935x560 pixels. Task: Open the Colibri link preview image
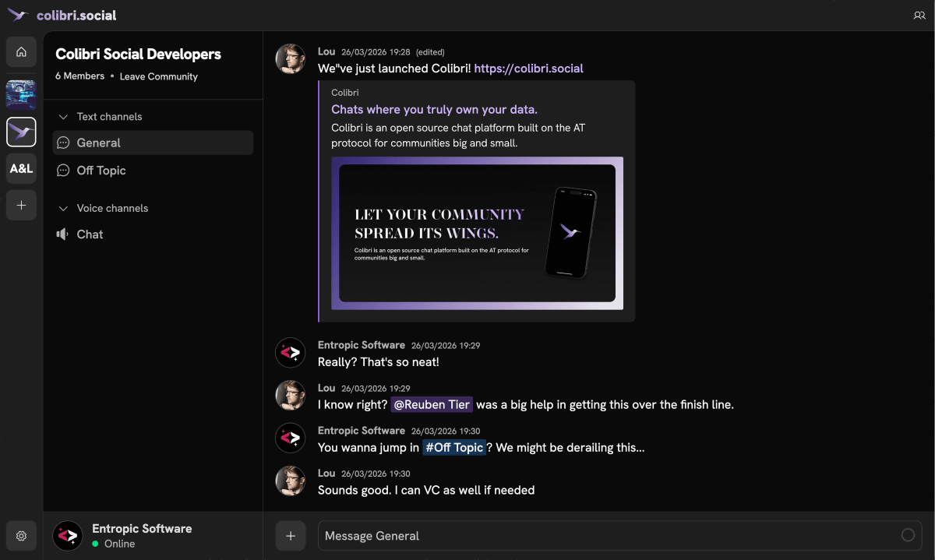pyautogui.click(x=477, y=233)
